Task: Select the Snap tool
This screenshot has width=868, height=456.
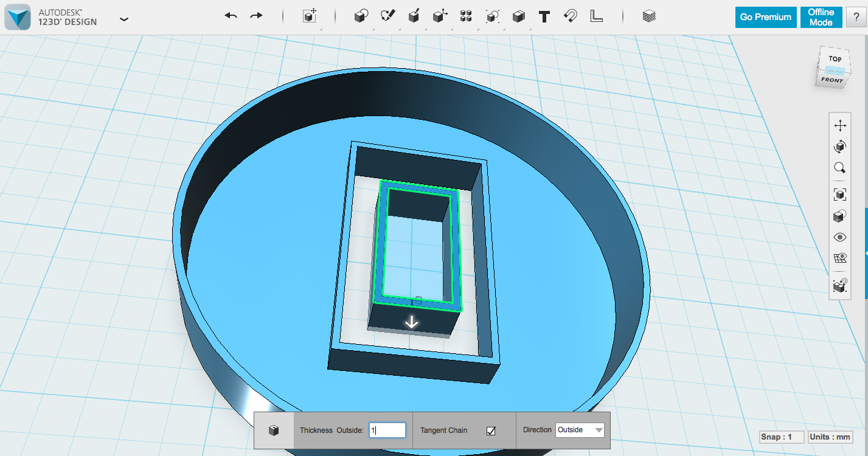Action: coord(571,16)
